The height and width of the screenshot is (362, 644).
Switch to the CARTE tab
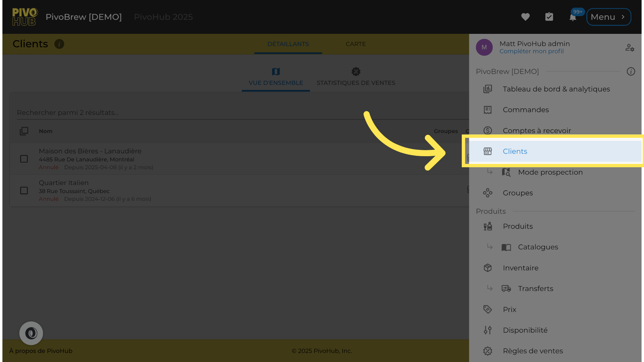pyautogui.click(x=356, y=44)
